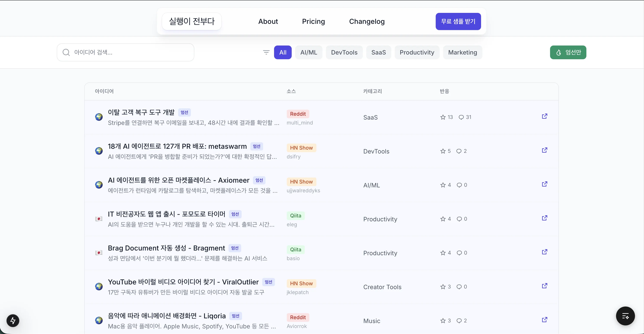Click the Japan flag favicon on Bragment row
This screenshot has width=644, height=334.
click(x=99, y=253)
